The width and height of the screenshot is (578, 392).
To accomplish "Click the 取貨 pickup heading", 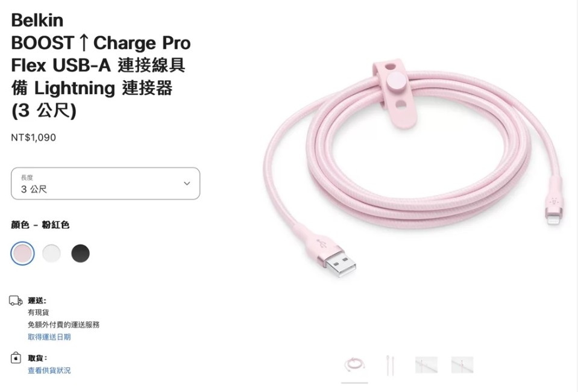I will 37,358.
